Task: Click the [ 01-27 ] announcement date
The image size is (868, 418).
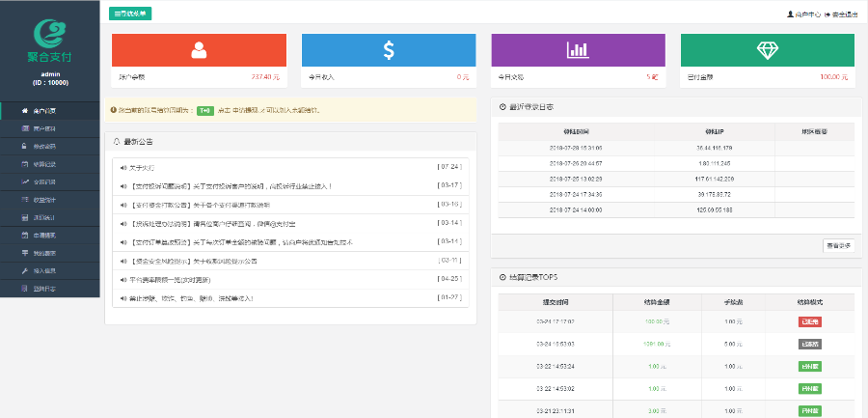Action: tap(449, 298)
